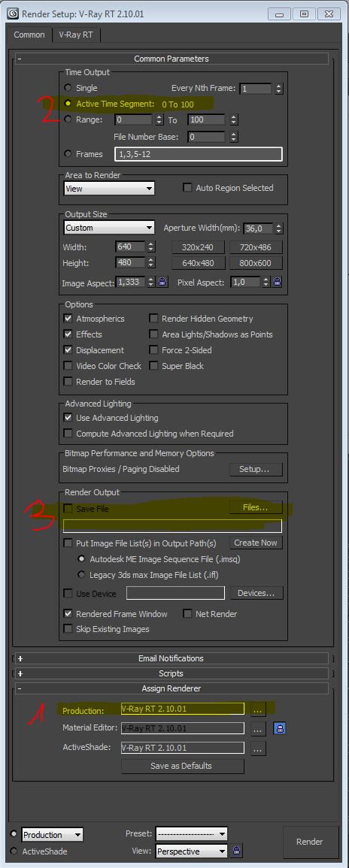Click the 3ds Max title bar icon
349x868 pixels.
11,14
